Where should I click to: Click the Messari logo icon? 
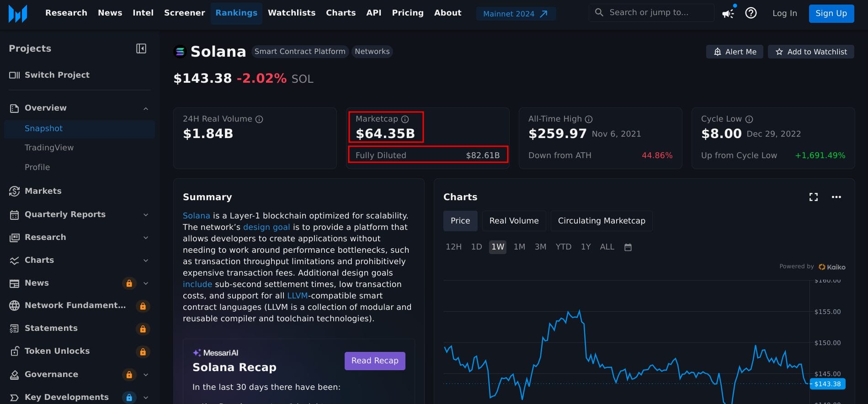point(18,14)
